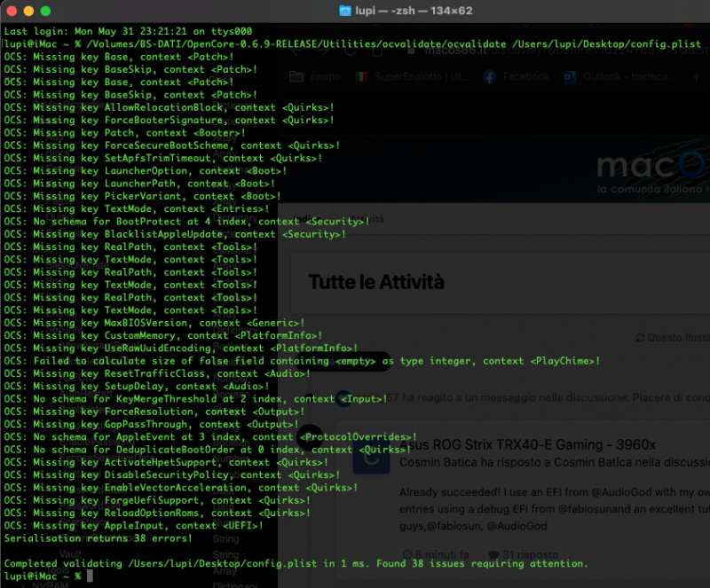Click 'Serialisation returns 38 errors!' line

(x=99, y=538)
